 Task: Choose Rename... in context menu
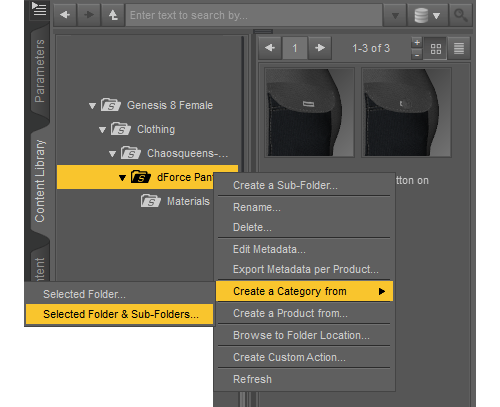coord(304,207)
